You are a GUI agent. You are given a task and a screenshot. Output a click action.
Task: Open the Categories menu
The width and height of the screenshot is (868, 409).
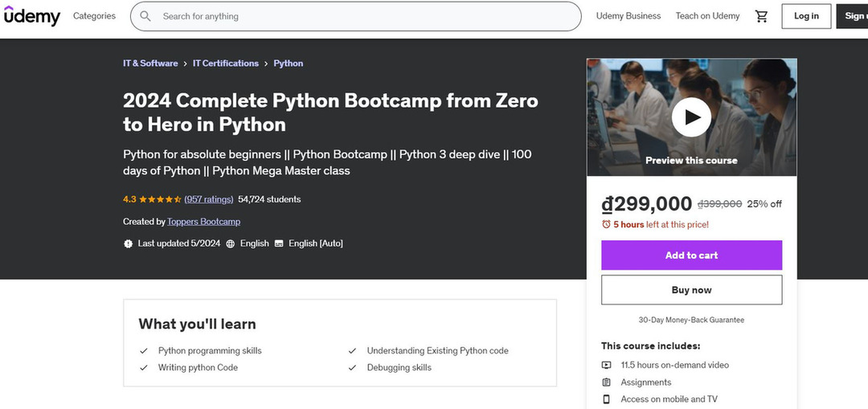pos(95,16)
